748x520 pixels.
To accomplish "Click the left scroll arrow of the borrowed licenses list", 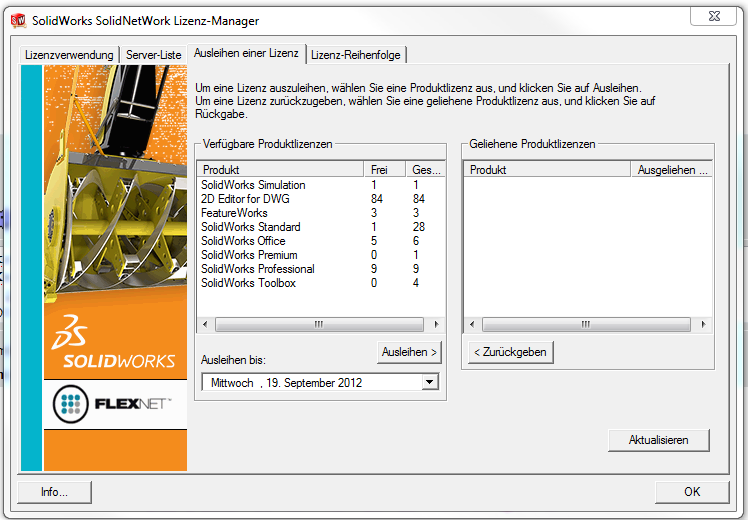I will 472,324.
